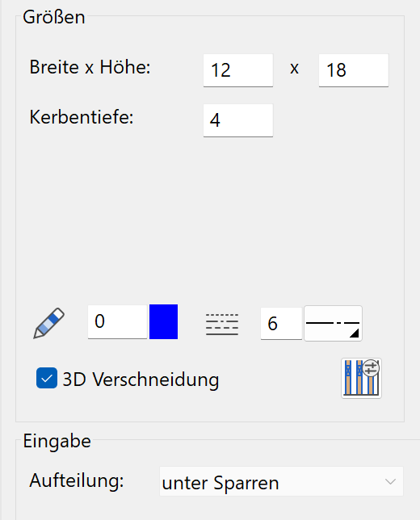Open the Aufteilung dropdown
This screenshot has width=420, height=520.
(281, 481)
